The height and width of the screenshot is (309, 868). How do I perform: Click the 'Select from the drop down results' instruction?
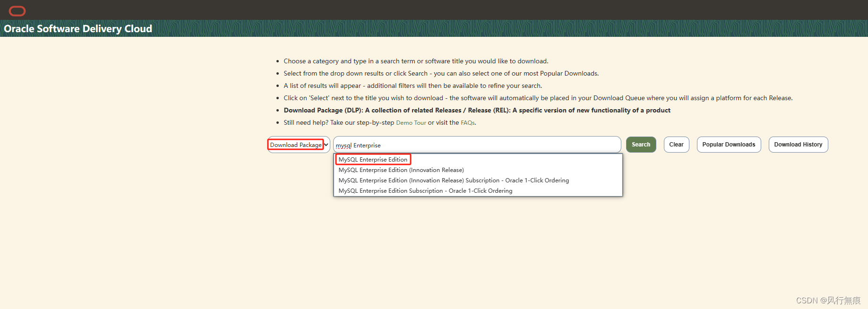tap(441, 74)
